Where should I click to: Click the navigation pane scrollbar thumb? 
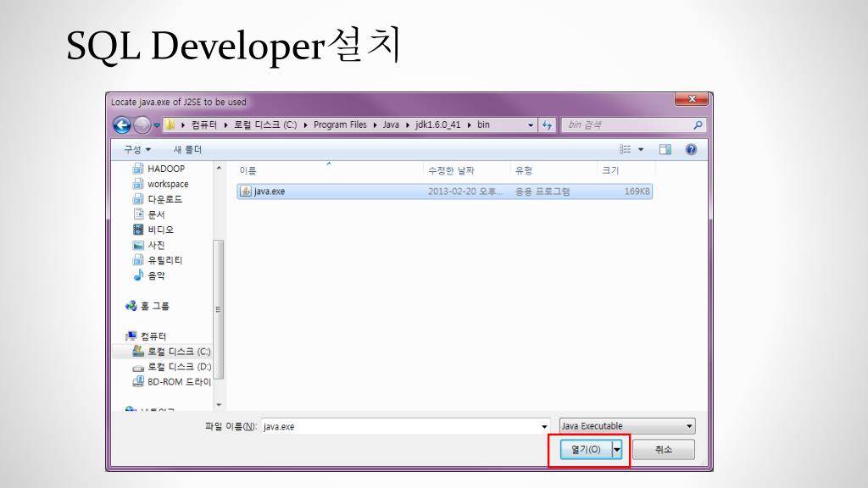pos(219,309)
